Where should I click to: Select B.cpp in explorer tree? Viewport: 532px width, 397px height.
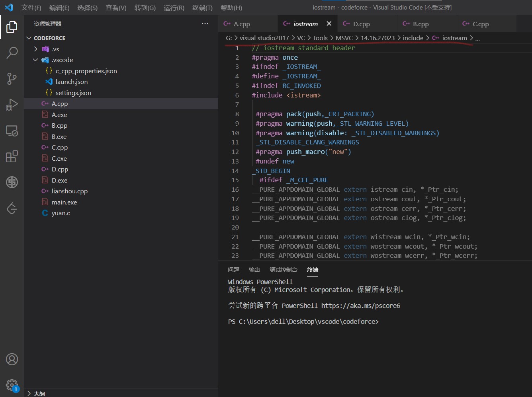point(121,126)
